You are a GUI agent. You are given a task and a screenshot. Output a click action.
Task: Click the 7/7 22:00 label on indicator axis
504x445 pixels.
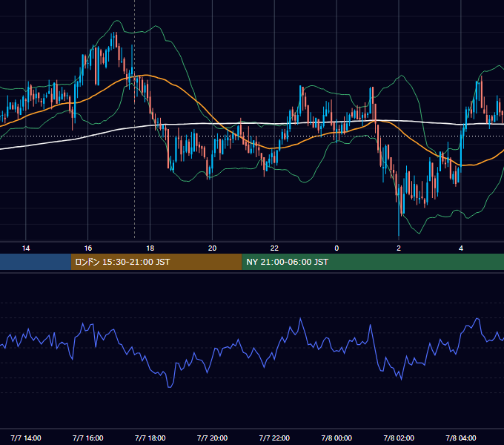(274, 438)
